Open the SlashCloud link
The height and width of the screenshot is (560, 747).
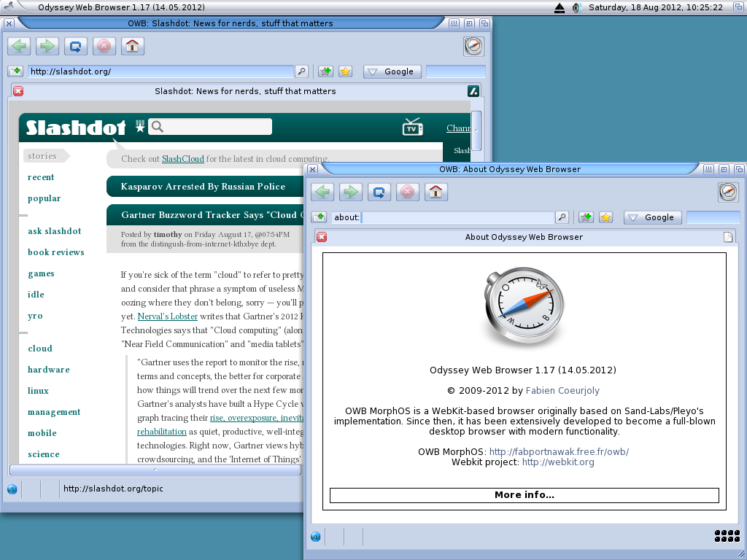pyautogui.click(x=183, y=159)
